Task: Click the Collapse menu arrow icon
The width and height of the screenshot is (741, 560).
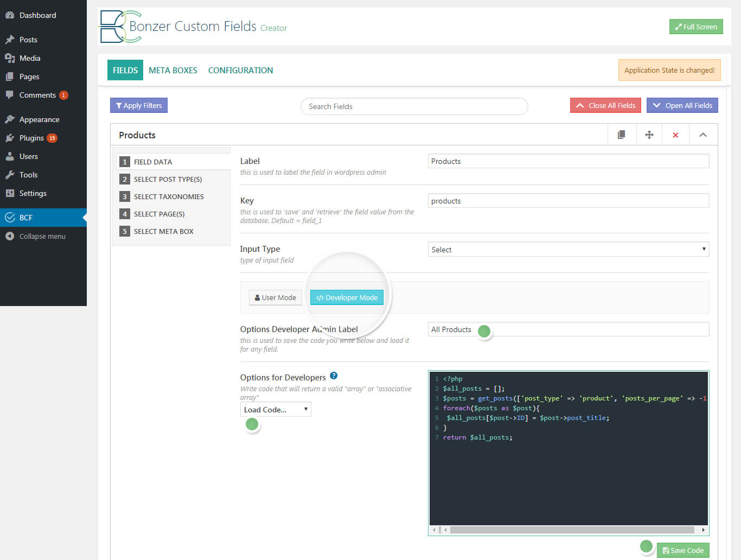Action: point(9,236)
